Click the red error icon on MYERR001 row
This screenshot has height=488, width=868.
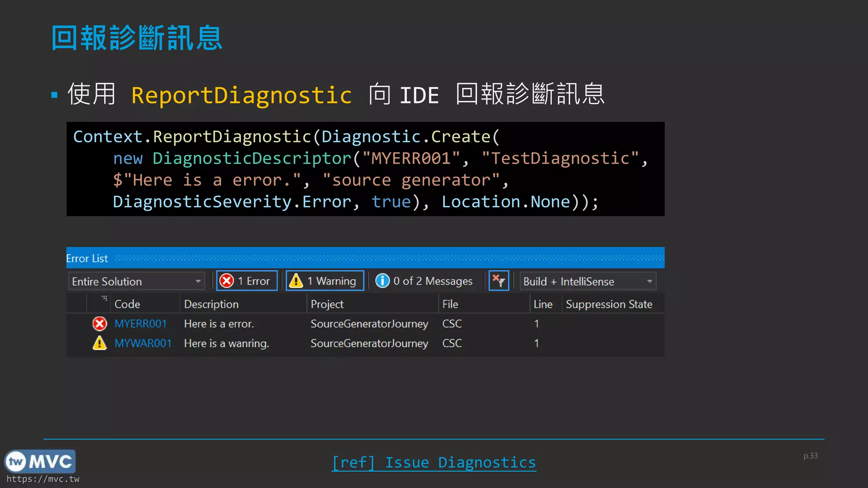pyautogui.click(x=100, y=324)
